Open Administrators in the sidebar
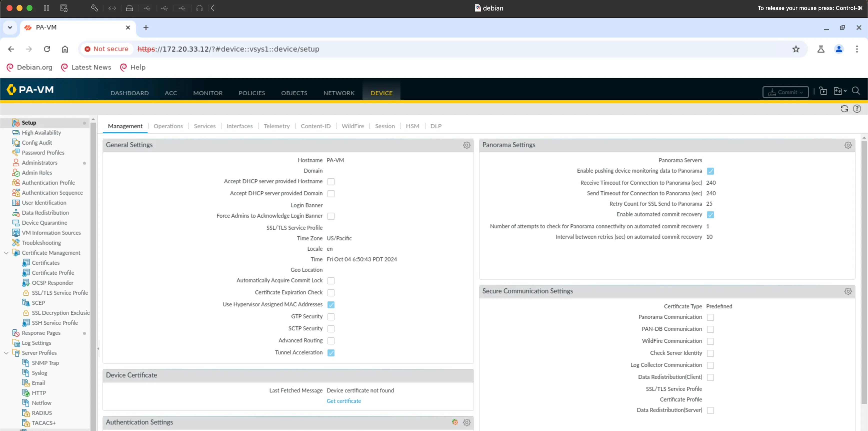The image size is (868, 431). coord(39,162)
